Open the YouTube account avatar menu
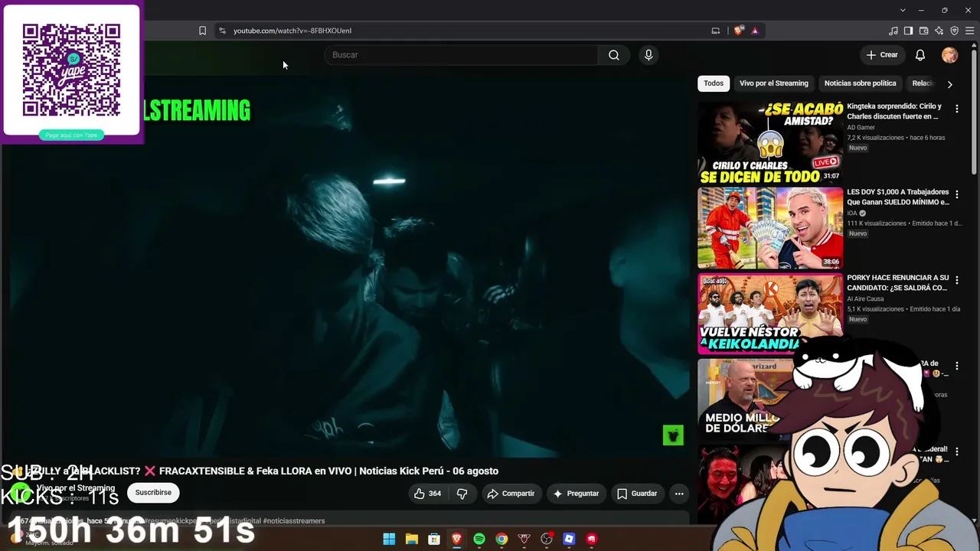 click(949, 55)
